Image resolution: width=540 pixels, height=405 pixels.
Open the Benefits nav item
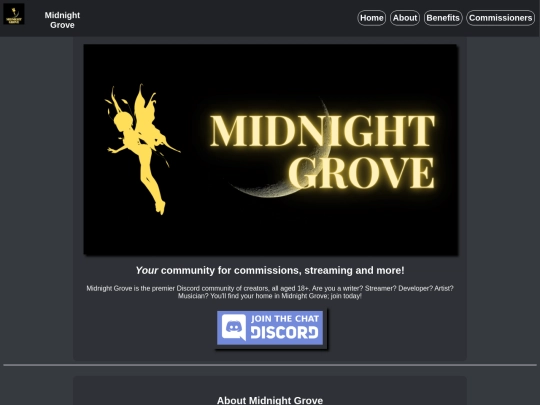(x=443, y=18)
